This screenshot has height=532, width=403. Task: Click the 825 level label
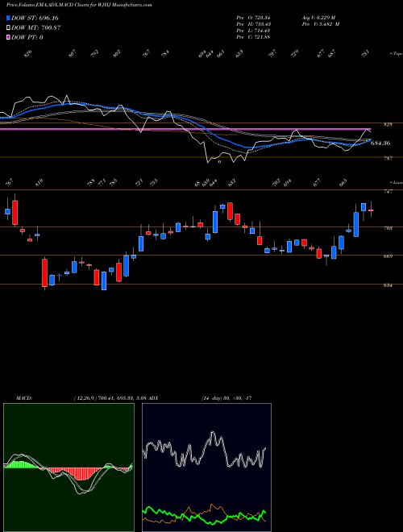(388, 125)
